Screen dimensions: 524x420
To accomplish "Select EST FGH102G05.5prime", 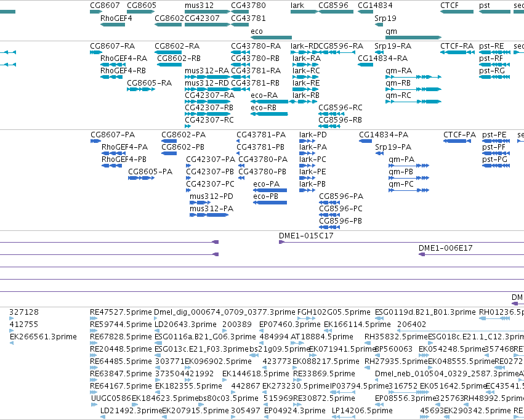I will pos(334,312).
